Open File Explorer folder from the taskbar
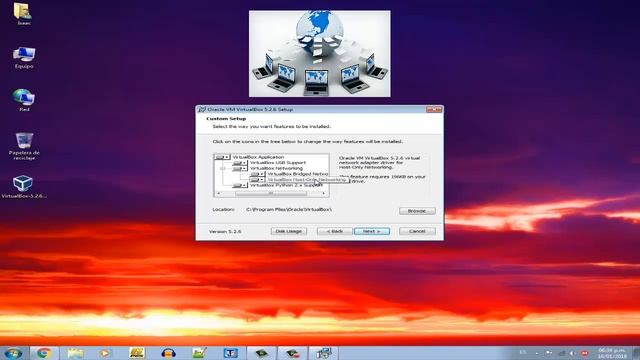 [76, 353]
